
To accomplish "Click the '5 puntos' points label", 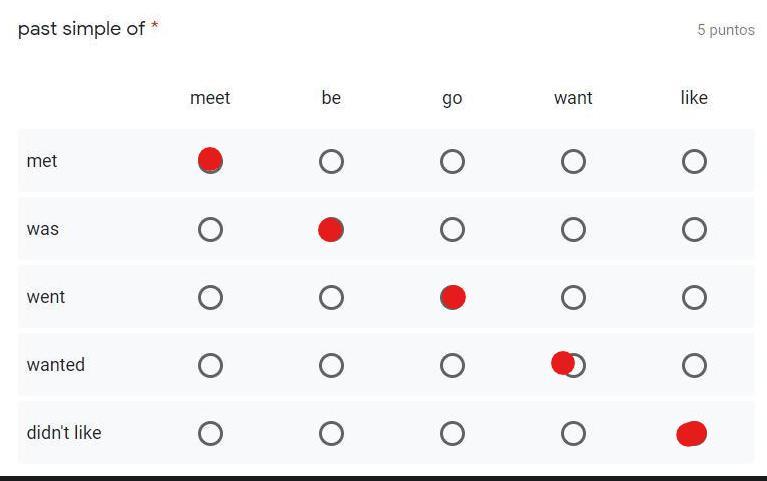I will tap(726, 30).
